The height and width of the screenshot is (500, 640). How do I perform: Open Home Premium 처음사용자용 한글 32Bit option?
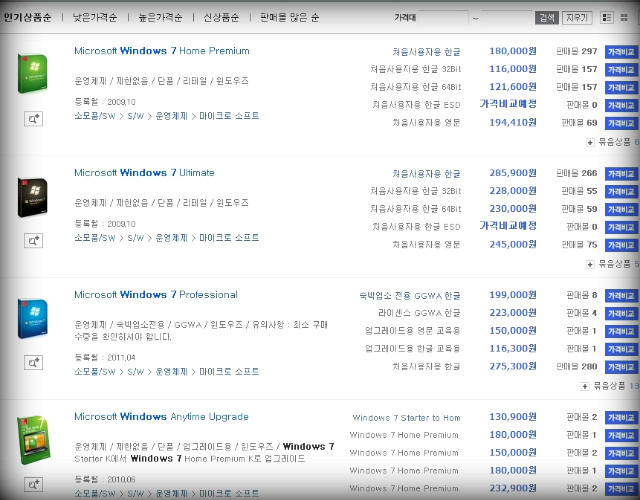point(416,69)
